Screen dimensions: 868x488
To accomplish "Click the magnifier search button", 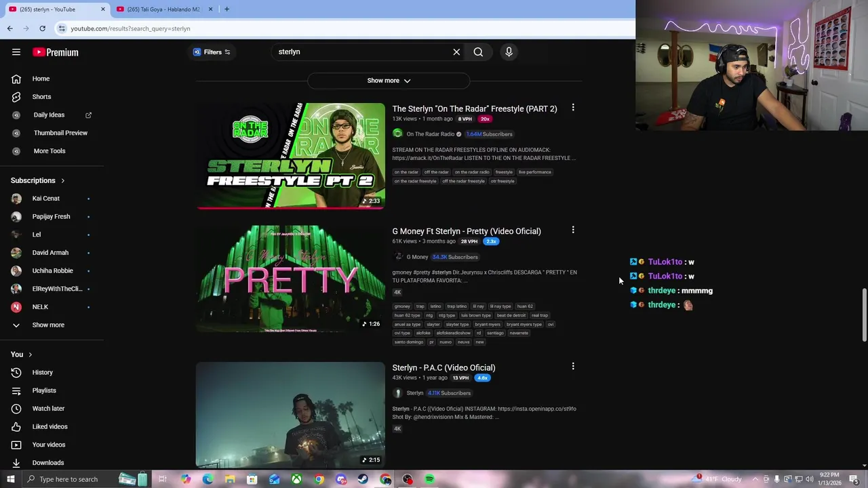I will pos(478,52).
